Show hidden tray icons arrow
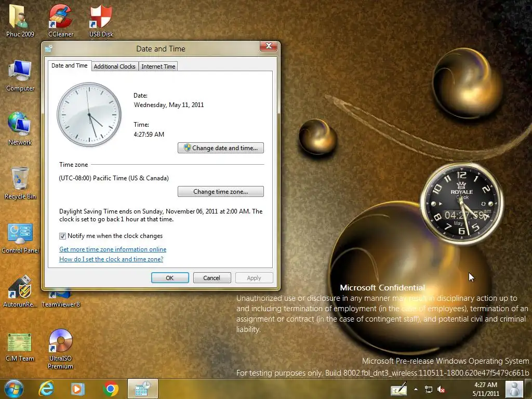 [x=416, y=389]
